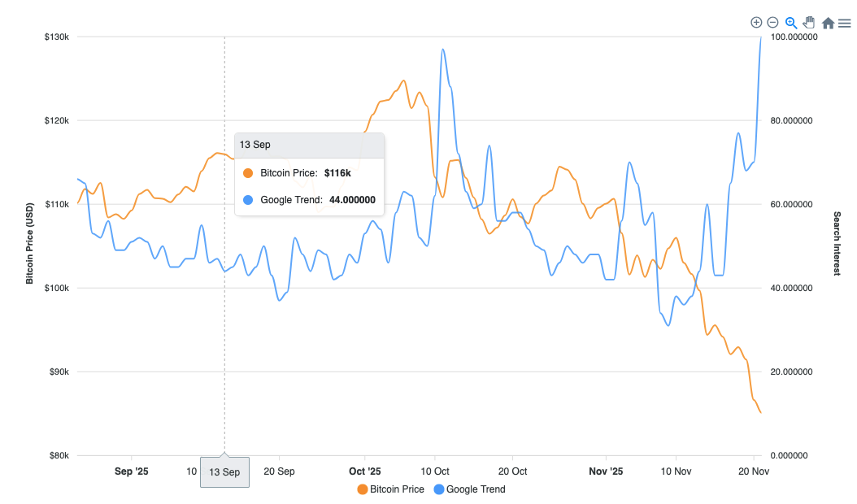
Task: Open export options from the hamburger icon
Action: (844, 22)
